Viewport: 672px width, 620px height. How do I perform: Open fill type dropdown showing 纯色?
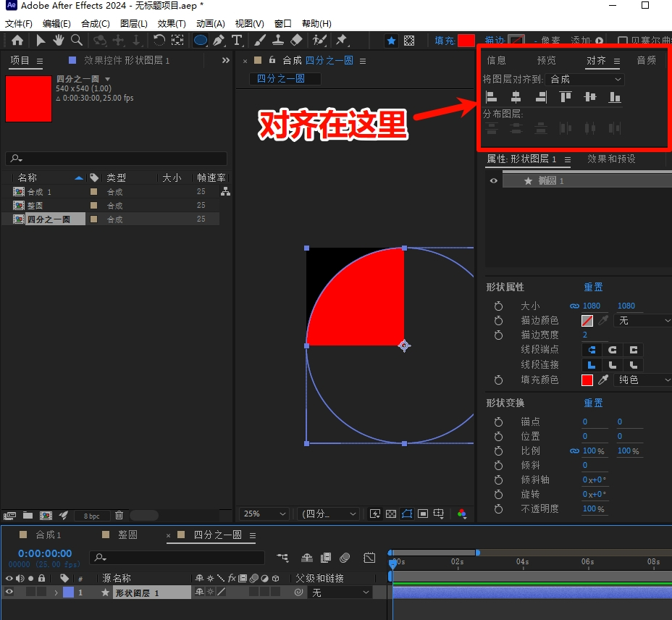643,380
